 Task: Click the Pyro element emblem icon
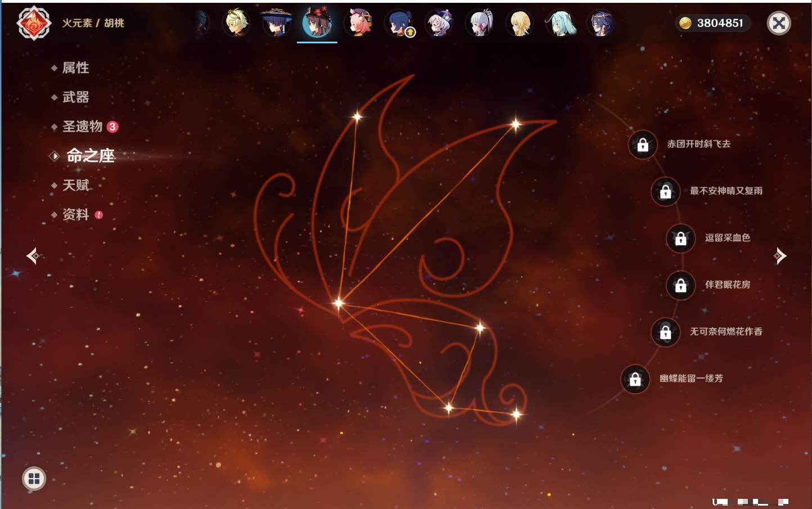point(34,23)
